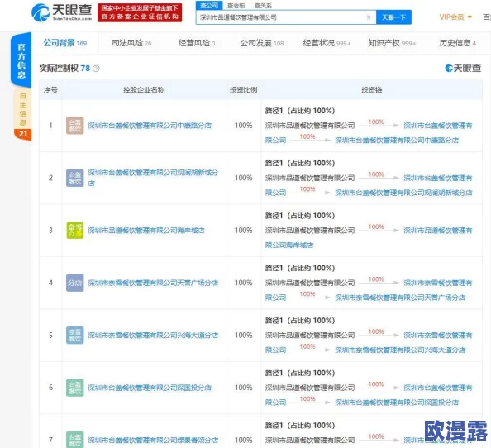Open the 历史信息 4 tab
The height and width of the screenshot is (448, 491).
457,43
